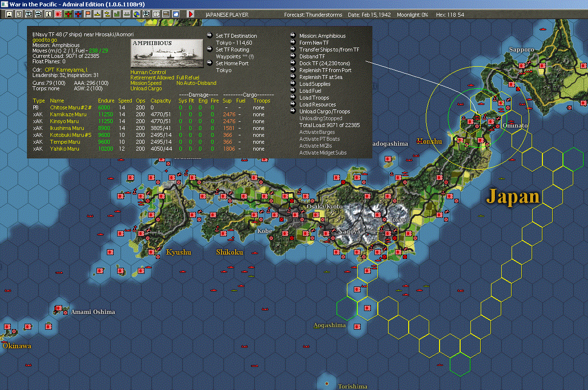Viewport: 588px width, 390px height.
Task: Click the Osaka/Kyoto map label
Action: point(325,207)
